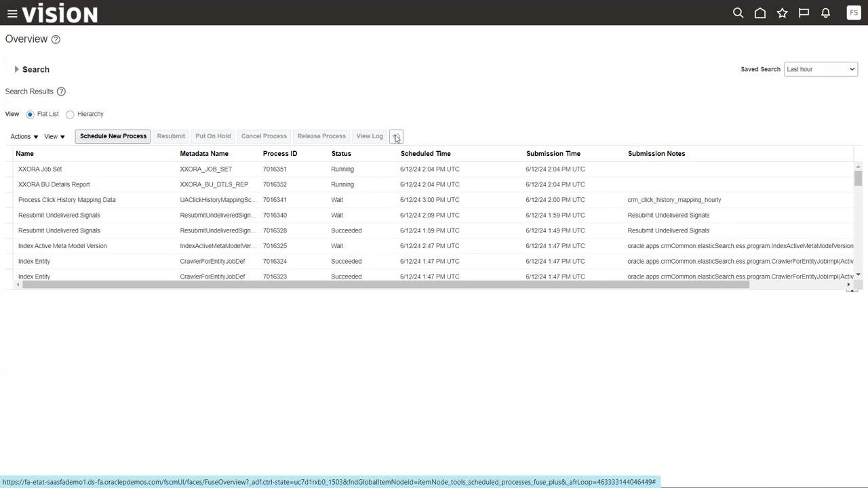
Task: Open the hamburger navigator menu
Action: (x=12, y=13)
